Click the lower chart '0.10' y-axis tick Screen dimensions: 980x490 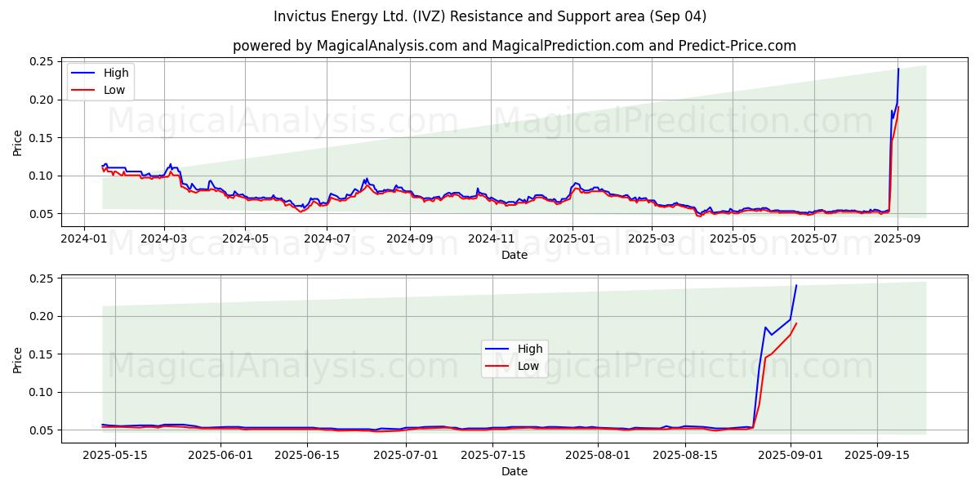(42, 392)
